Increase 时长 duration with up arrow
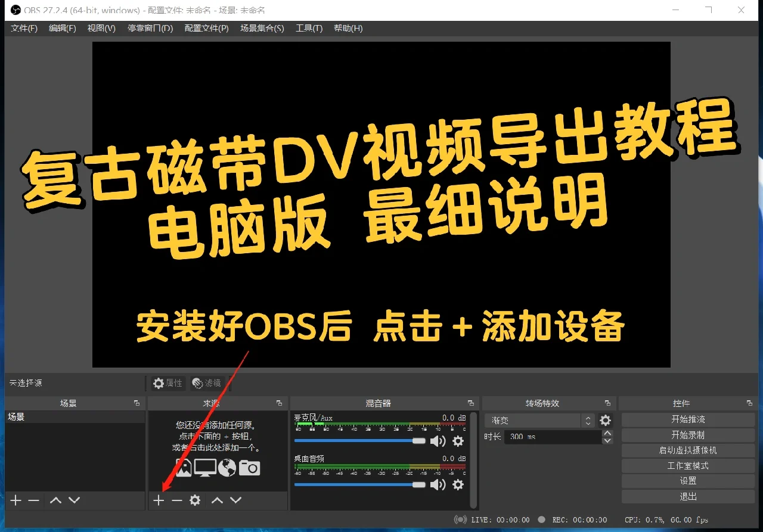Viewport: 763px width, 532px height. point(607,433)
